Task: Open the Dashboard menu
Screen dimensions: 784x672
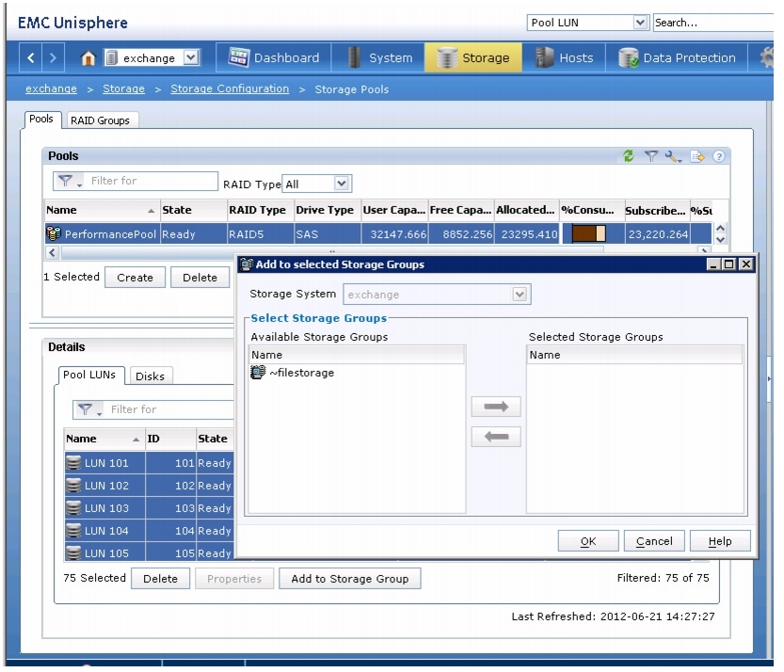Action: click(274, 58)
